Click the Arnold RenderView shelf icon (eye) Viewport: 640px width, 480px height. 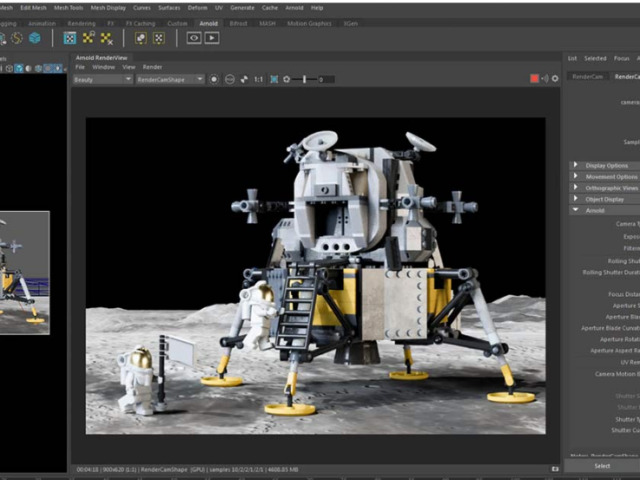tap(194, 38)
